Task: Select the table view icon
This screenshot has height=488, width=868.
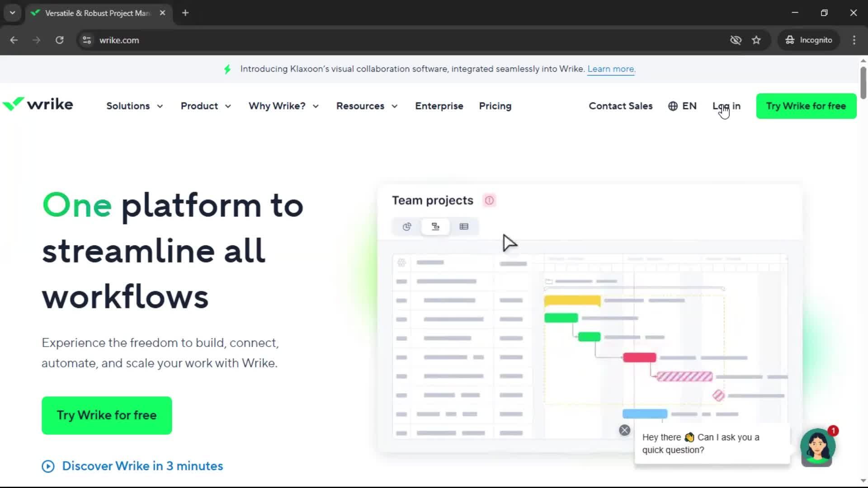Action: (464, 226)
